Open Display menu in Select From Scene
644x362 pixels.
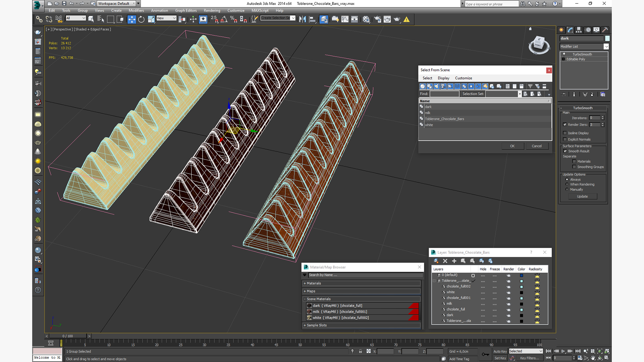click(x=443, y=78)
